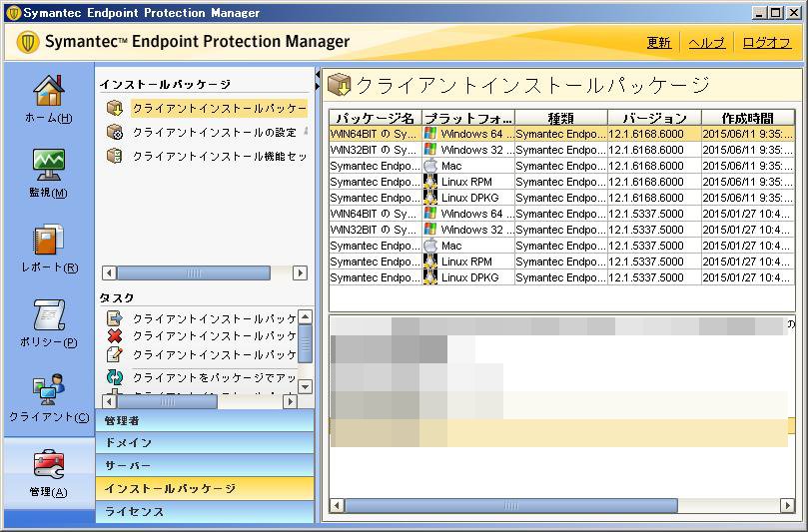Screen dimensions: 808x532
Task: Click the install packages tree horizontal scrollbar thumb
Action: coord(194,272)
